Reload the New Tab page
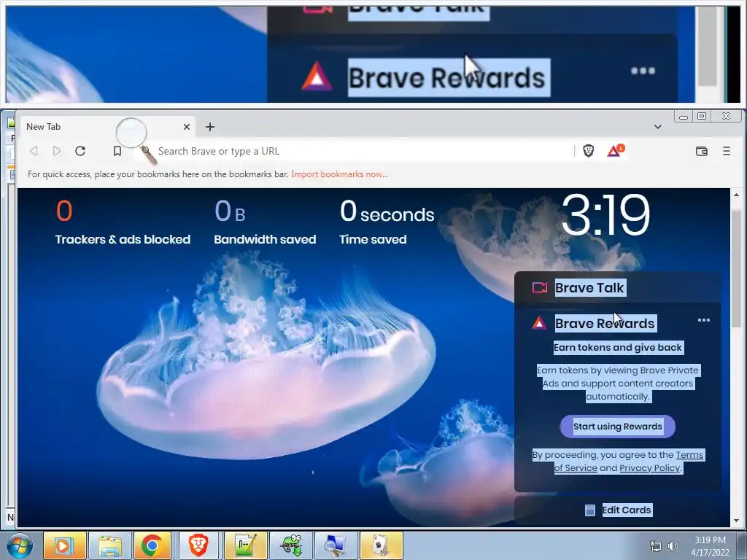Screen dimensions: 747x560 point(80,151)
